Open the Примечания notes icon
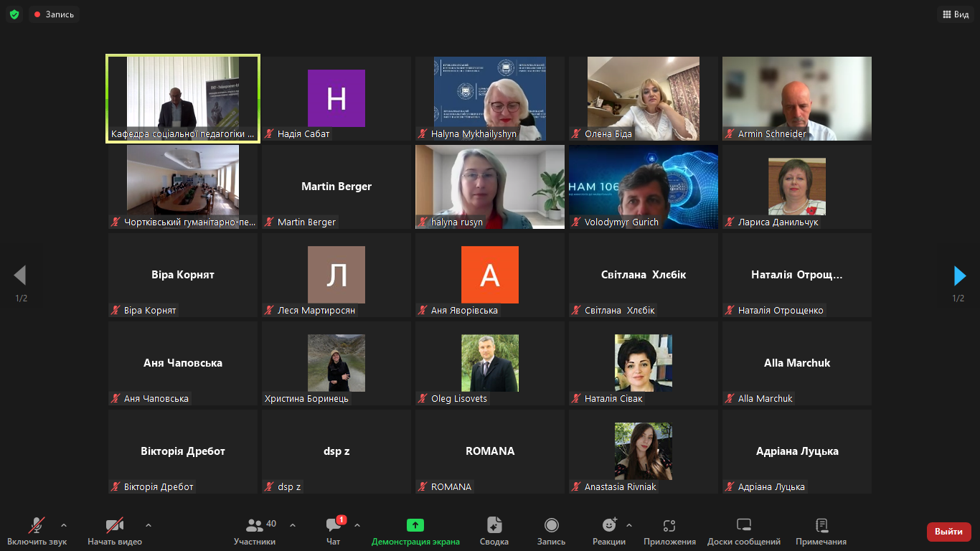The width and height of the screenshot is (980, 551). coord(821,532)
